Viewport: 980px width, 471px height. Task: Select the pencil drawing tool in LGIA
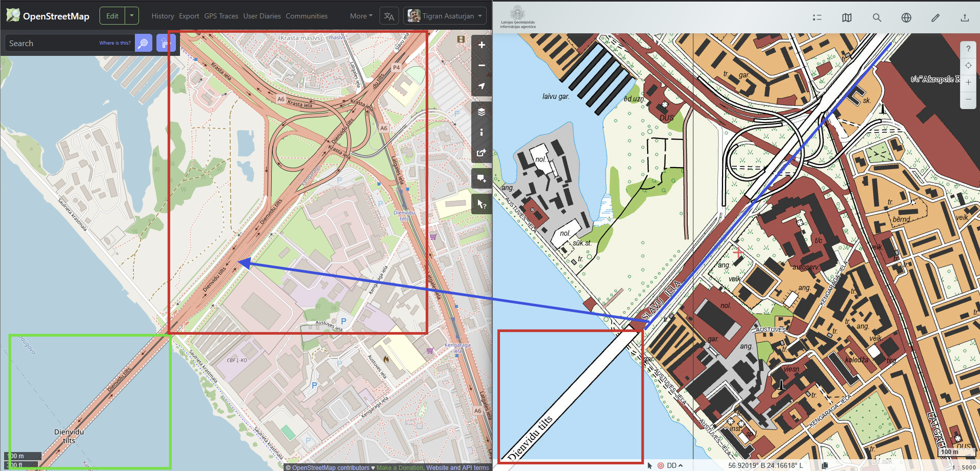click(x=935, y=18)
